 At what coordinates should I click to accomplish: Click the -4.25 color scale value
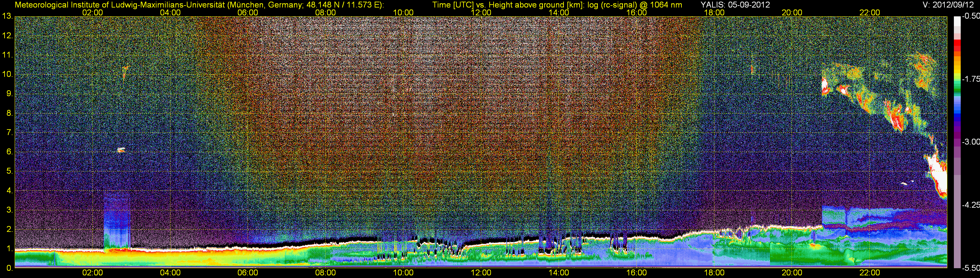(x=971, y=205)
